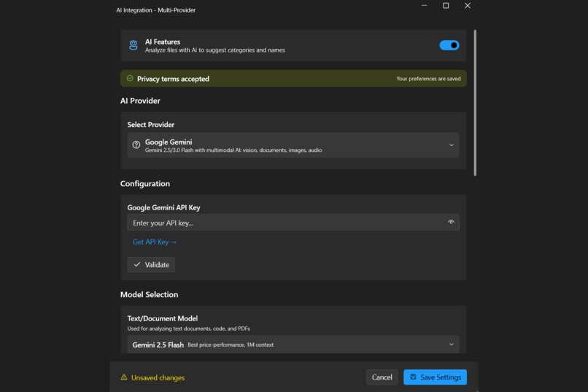Click the 'Privacy terms accepted' text
This screenshot has height=392, width=588.
click(x=173, y=79)
